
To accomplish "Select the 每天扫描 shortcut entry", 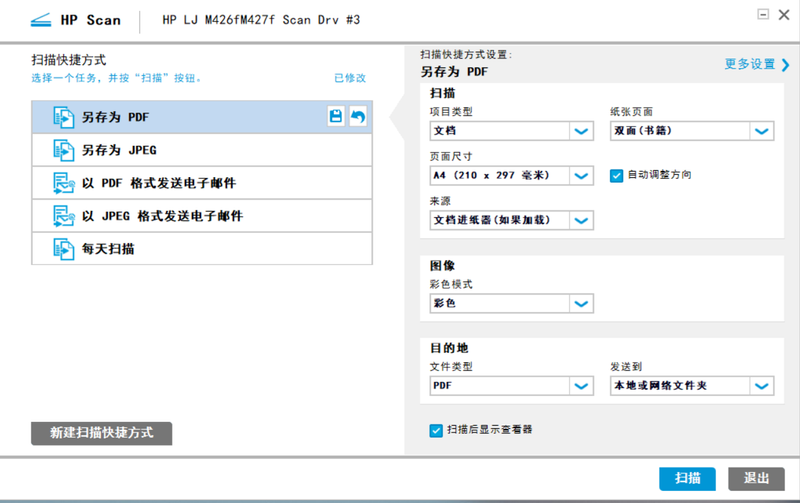I will click(x=200, y=248).
